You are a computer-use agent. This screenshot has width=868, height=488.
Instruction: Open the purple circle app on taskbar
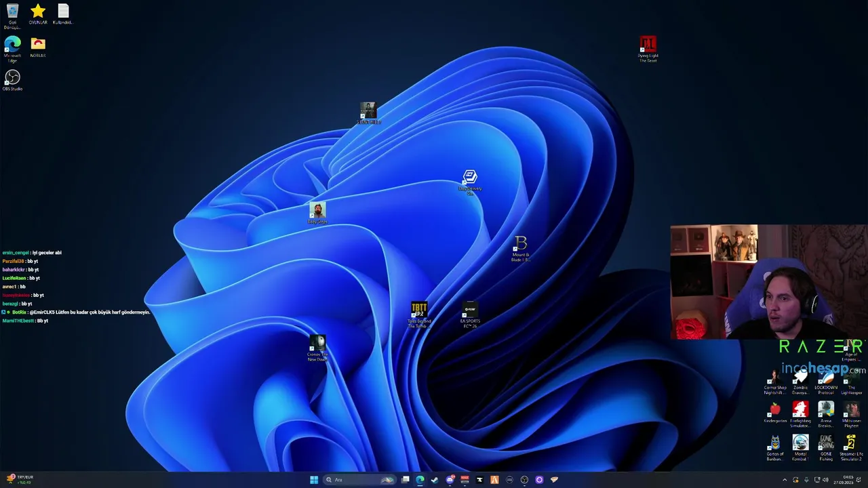click(x=539, y=480)
